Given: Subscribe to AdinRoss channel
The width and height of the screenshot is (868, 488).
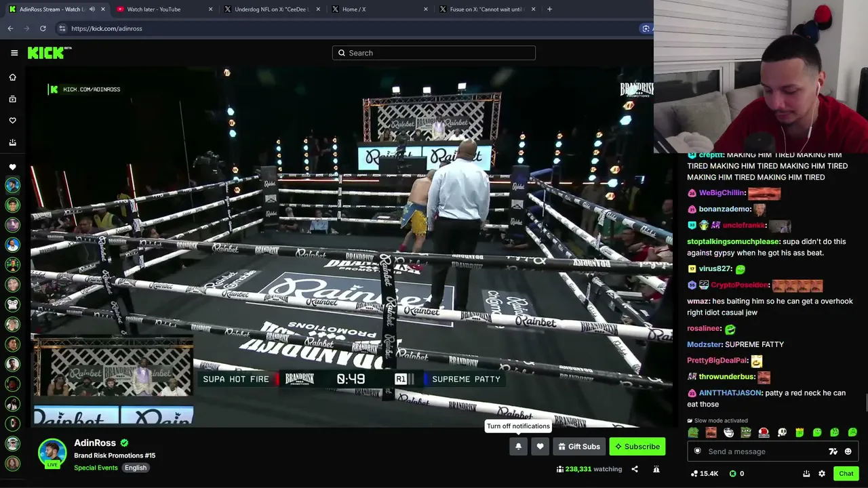Looking at the screenshot, I should [637, 447].
